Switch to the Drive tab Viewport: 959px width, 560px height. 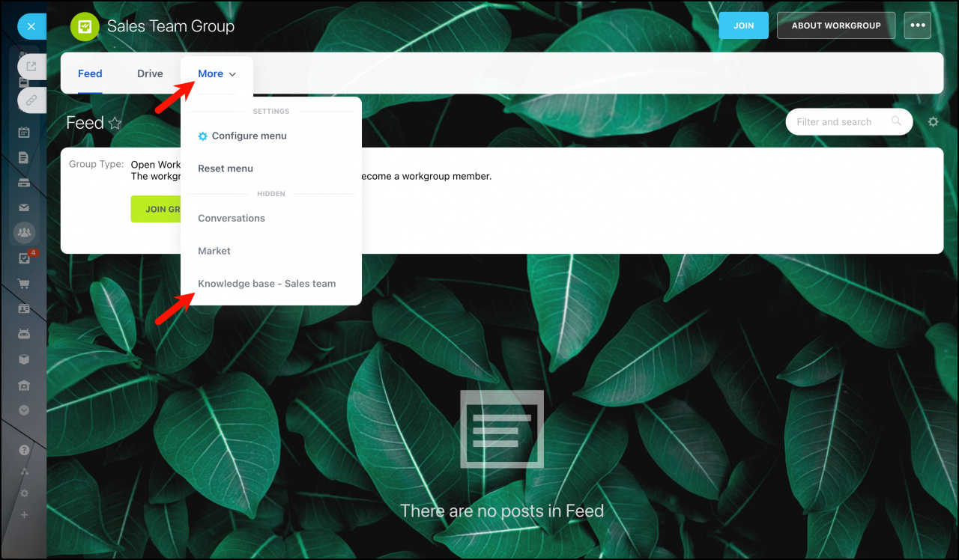tap(150, 73)
